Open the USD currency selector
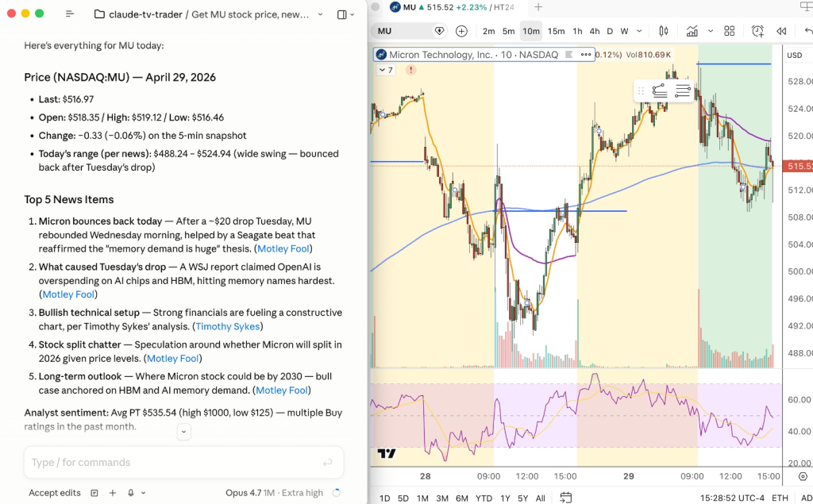 (794, 55)
